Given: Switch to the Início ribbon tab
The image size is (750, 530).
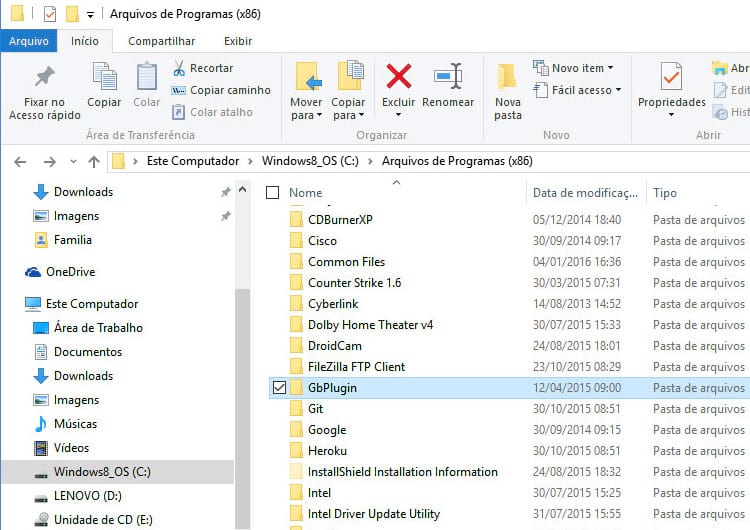Looking at the screenshot, I should (x=85, y=41).
